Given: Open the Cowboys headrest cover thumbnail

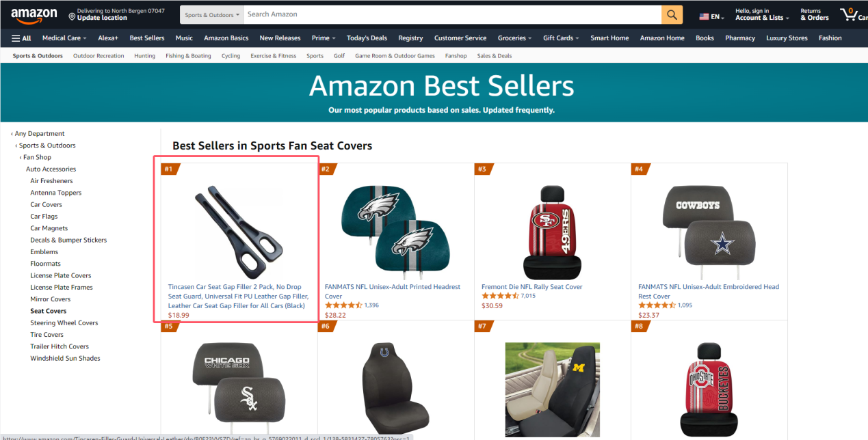Looking at the screenshot, I should coord(708,226).
